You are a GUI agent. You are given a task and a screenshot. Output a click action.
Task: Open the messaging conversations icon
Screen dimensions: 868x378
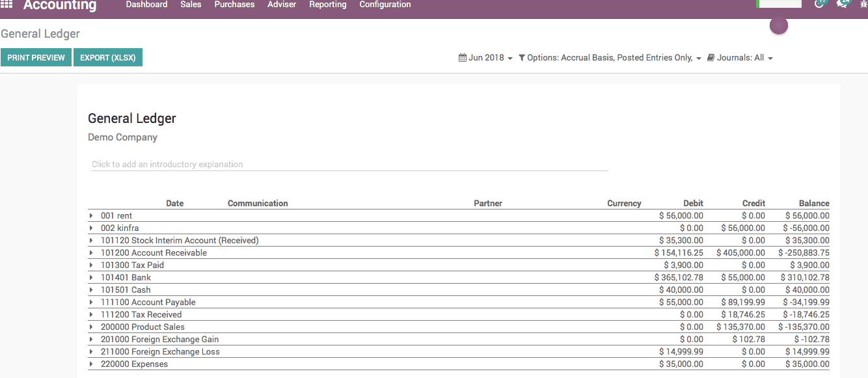coord(843,3)
